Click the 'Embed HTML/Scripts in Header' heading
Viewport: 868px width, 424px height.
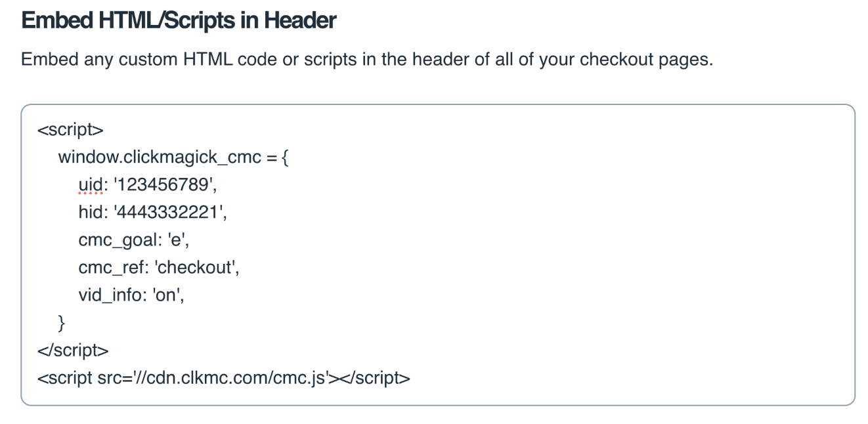coord(179,21)
